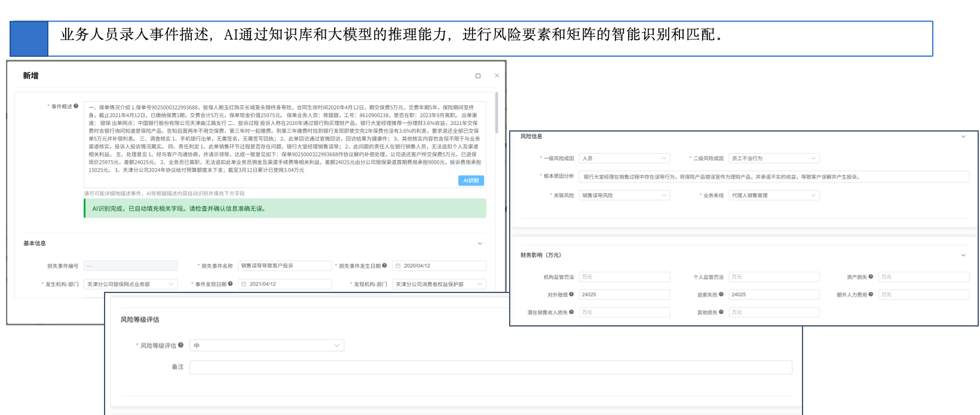This screenshot has height=415, width=980.
Task: Click help icon beside 风险等级评估 label
Action: pos(181,345)
